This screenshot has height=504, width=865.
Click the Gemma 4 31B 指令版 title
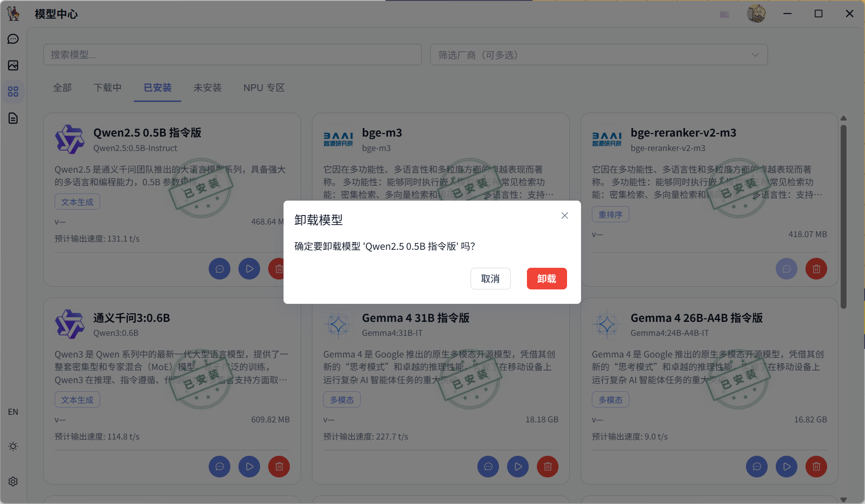(x=416, y=318)
